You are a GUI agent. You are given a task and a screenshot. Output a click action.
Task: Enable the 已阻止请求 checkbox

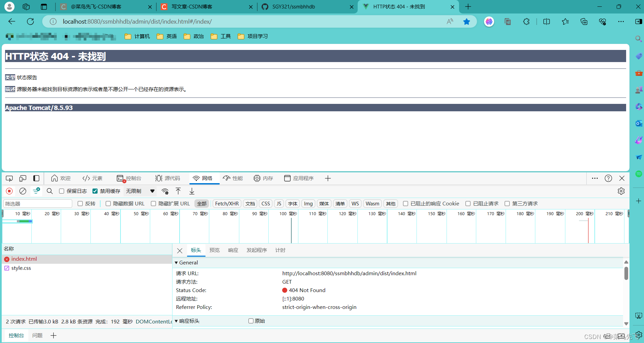468,204
